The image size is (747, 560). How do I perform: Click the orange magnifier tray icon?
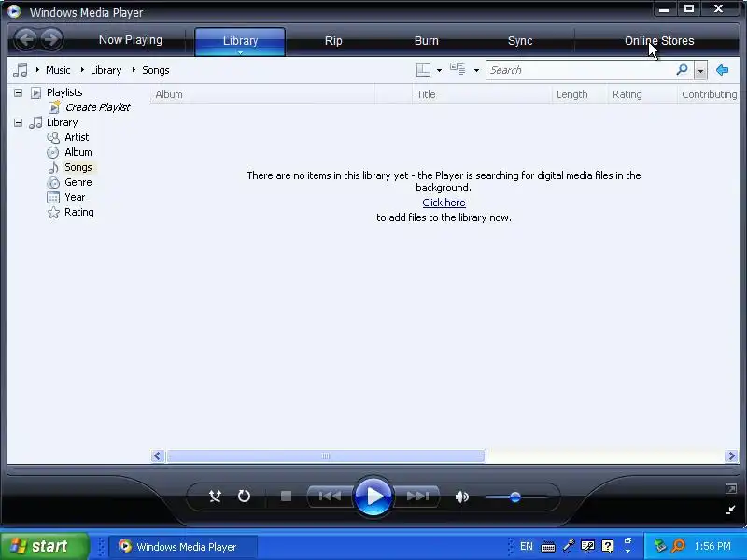tap(679, 545)
